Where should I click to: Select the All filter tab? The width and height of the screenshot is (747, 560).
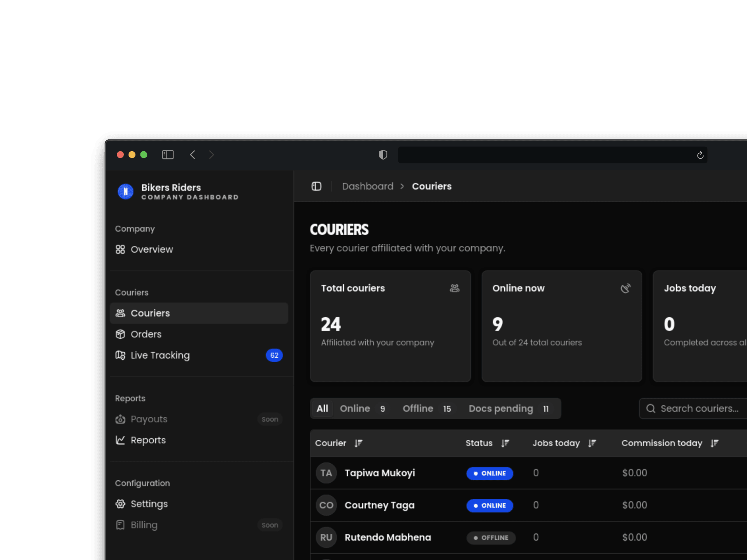(x=322, y=408)
